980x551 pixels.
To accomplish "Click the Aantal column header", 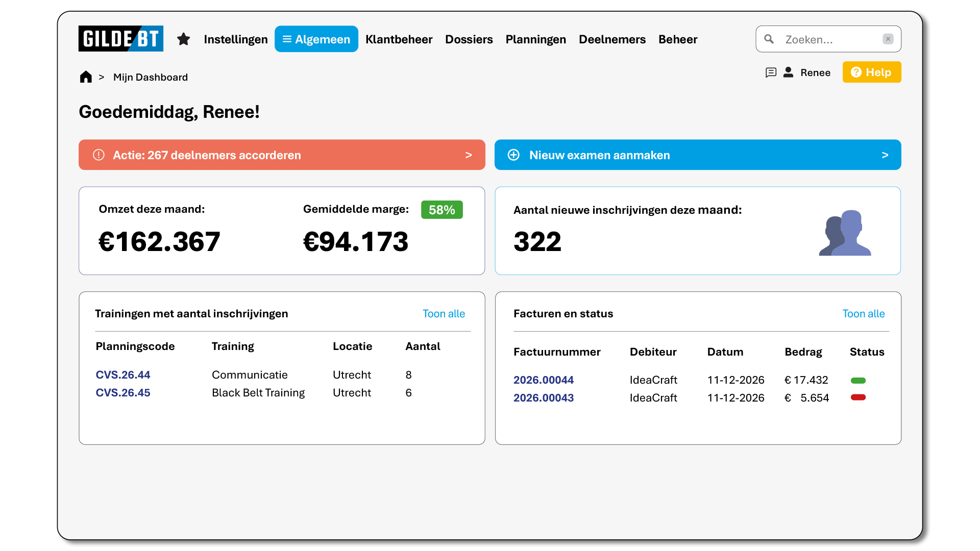I will click(423, 346).
